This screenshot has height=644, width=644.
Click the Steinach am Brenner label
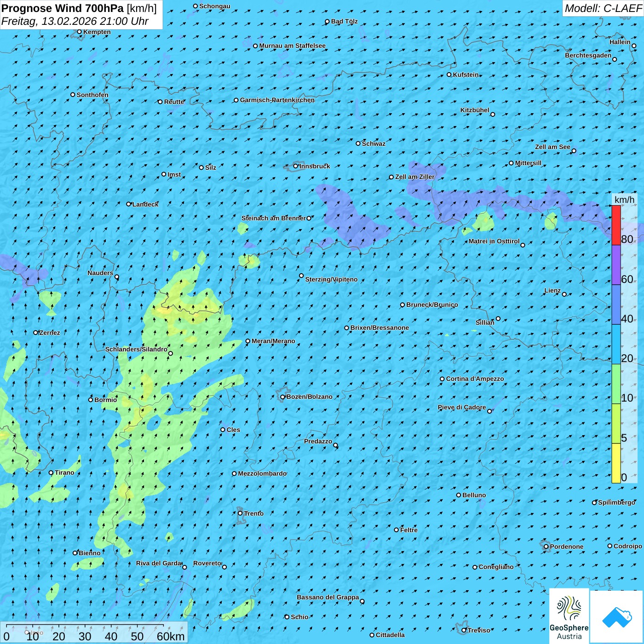pyautogui.click(x=273, y=218)
